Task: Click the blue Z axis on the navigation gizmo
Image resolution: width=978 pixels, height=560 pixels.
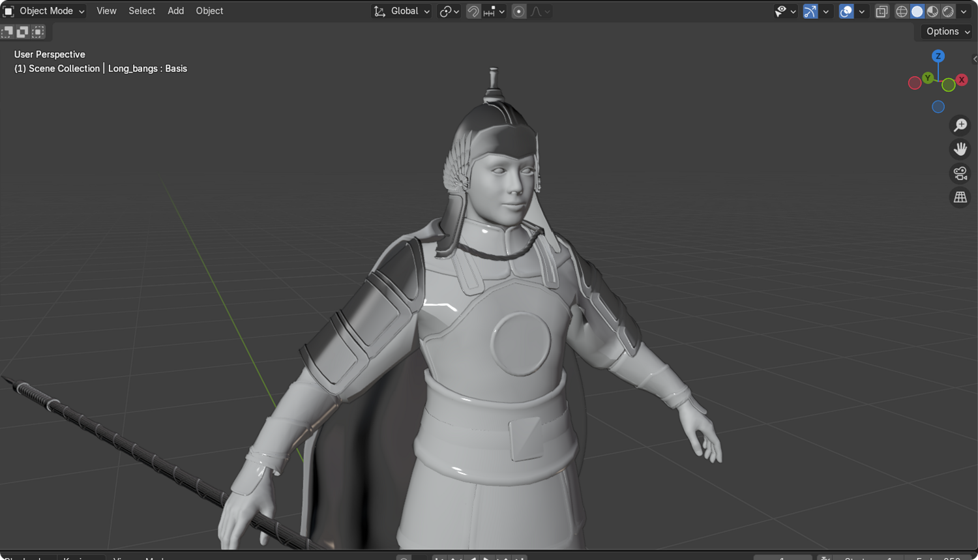Action: (938, 56)
